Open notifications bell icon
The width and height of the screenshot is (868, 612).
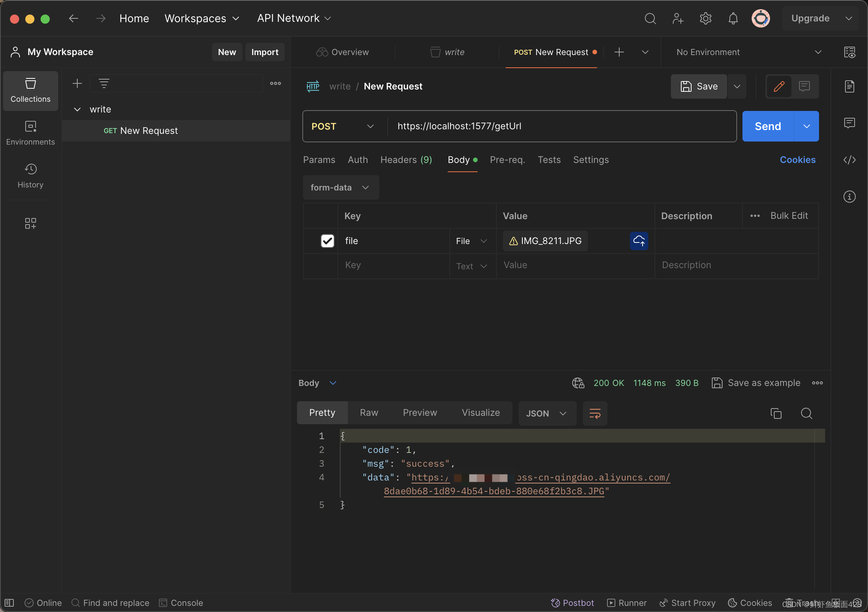(733, 18)
